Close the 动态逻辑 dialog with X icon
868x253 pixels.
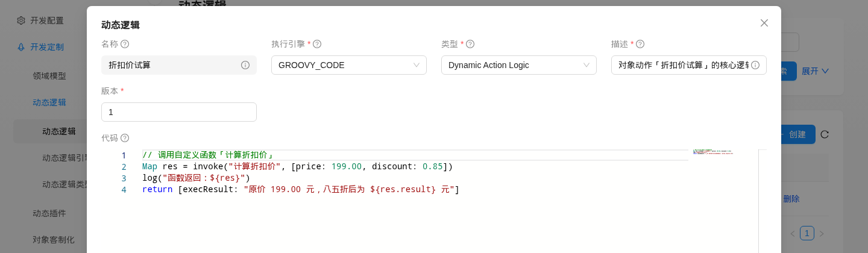tap(764, 23)
